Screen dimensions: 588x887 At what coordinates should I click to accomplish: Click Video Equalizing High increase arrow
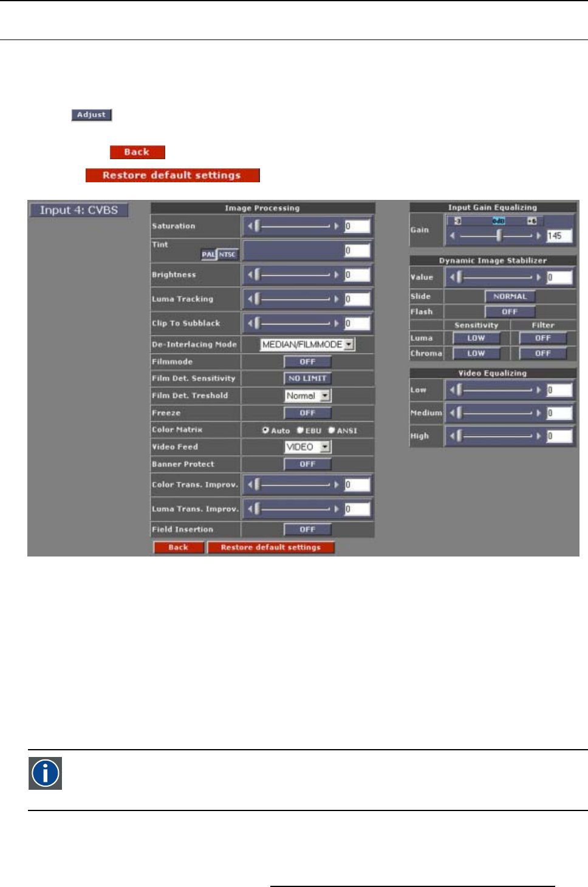pyautogui.click(x=539, y=436)
